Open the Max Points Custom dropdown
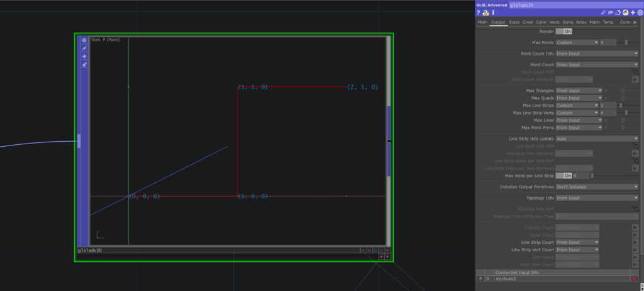This screenshot has height=291, width=644. point(577,42)
